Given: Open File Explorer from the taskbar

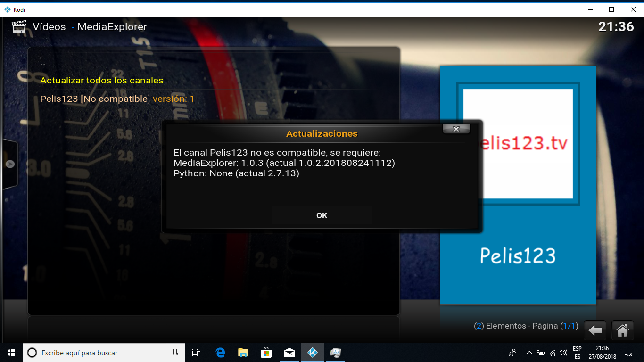Looking at the screenshot, I should pos(243,353).
